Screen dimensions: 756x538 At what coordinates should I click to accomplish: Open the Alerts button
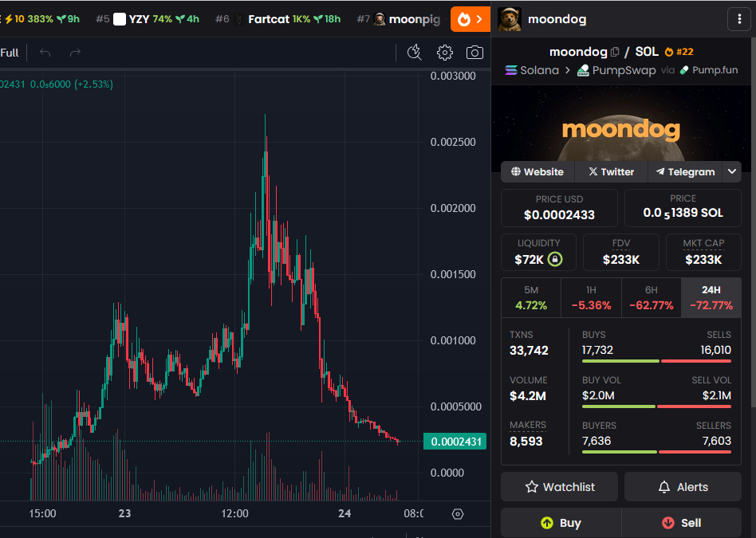point(683,487)
